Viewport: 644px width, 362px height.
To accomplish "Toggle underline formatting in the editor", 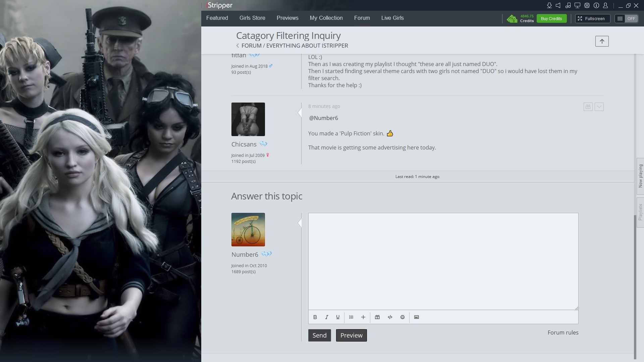I will [338, 317].
